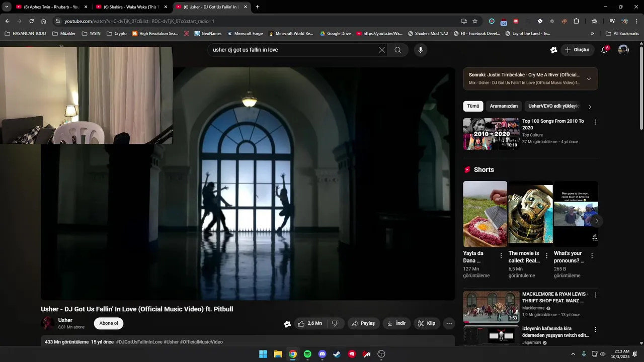Viewport: 644px width, 362px height.
Task: Click the 'Klip' clip button
Action: coord(426,323)
